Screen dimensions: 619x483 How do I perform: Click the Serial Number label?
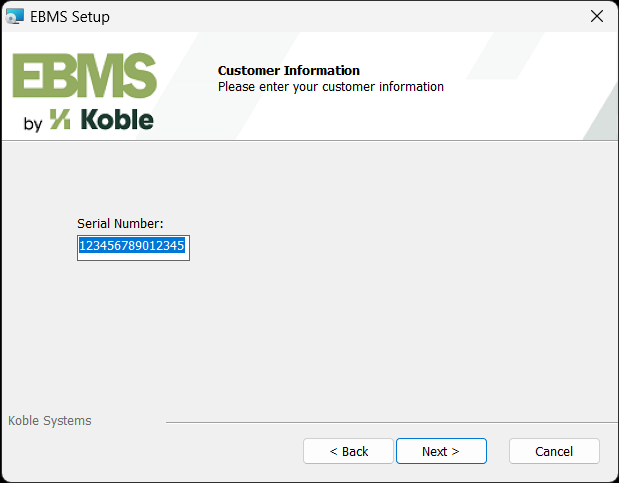(120, 224)
